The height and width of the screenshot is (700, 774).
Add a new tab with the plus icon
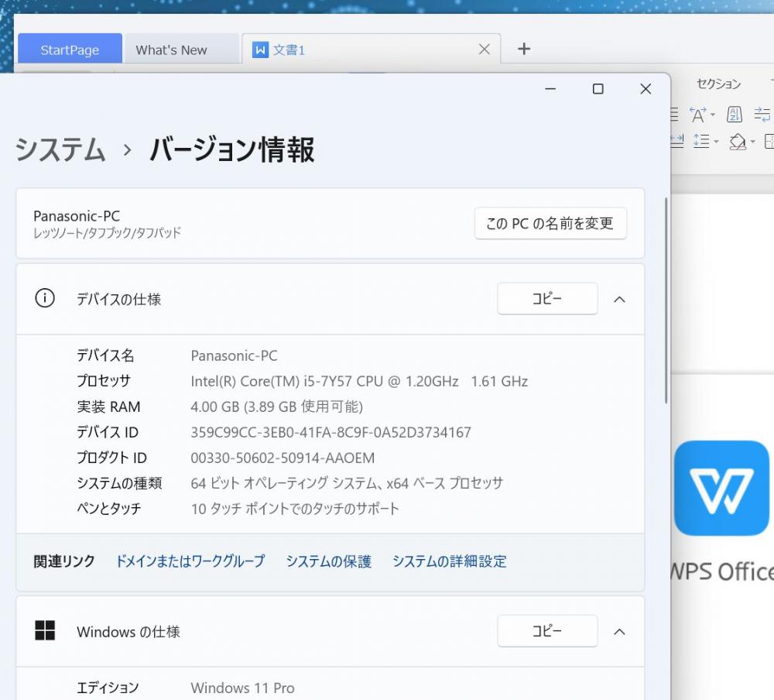(524, 49)
